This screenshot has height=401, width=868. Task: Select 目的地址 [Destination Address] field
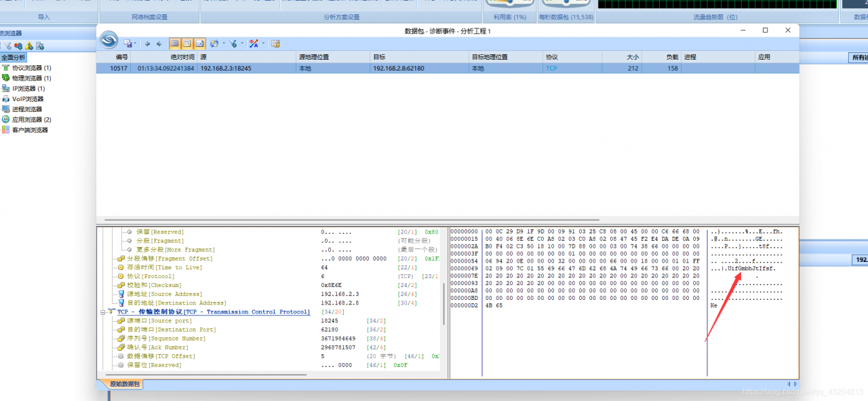tap(176, 303)
